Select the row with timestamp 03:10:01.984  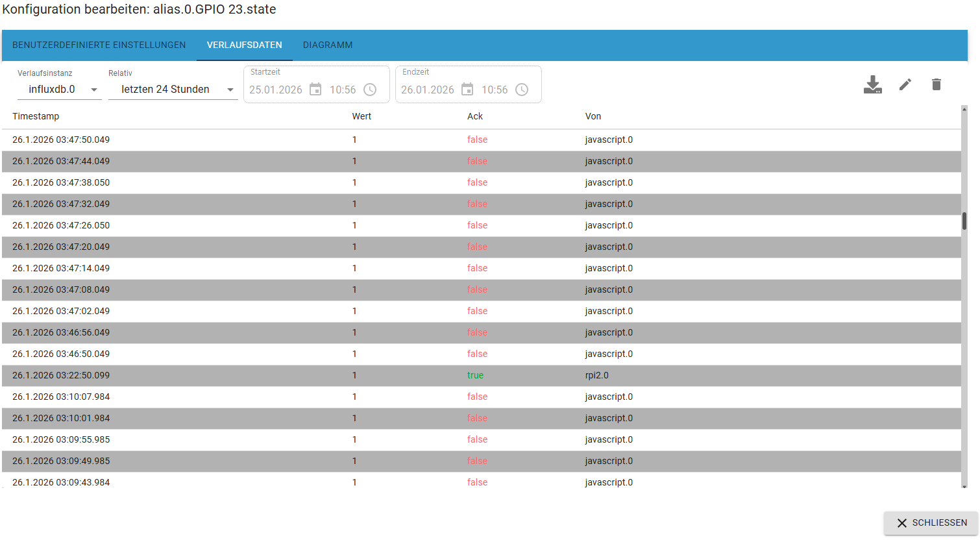coord(482,418)
